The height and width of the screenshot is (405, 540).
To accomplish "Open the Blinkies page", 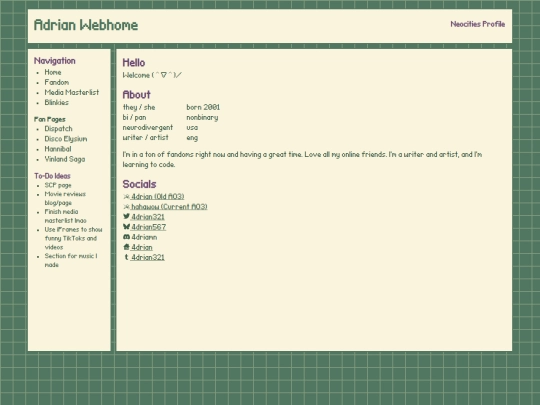I will point(57,102).
